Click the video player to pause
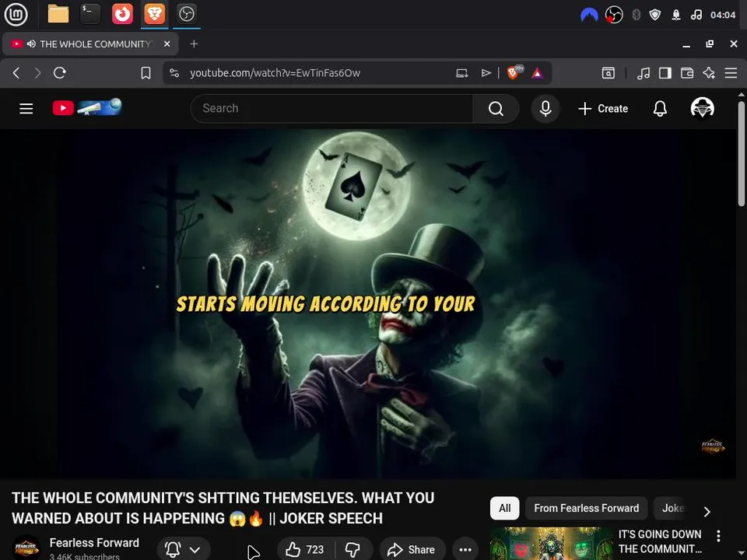The height and width of the screenshot is (560, 747). 368,304
